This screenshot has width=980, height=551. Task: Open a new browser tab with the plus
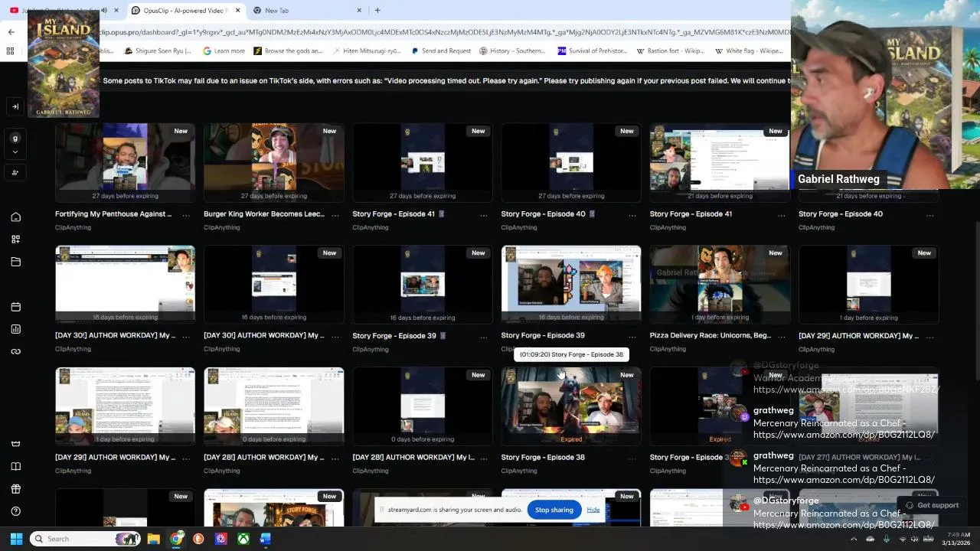tap(377, 11)
